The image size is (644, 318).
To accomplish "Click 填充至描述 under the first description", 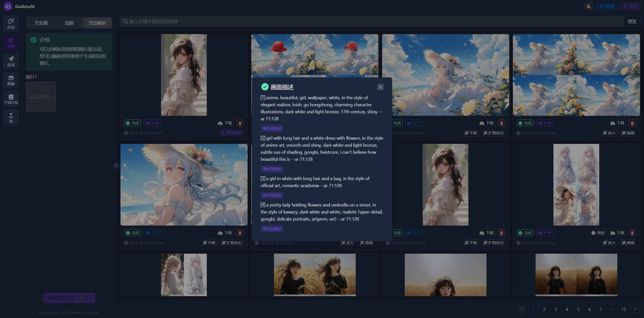I will tap(272, 129).
